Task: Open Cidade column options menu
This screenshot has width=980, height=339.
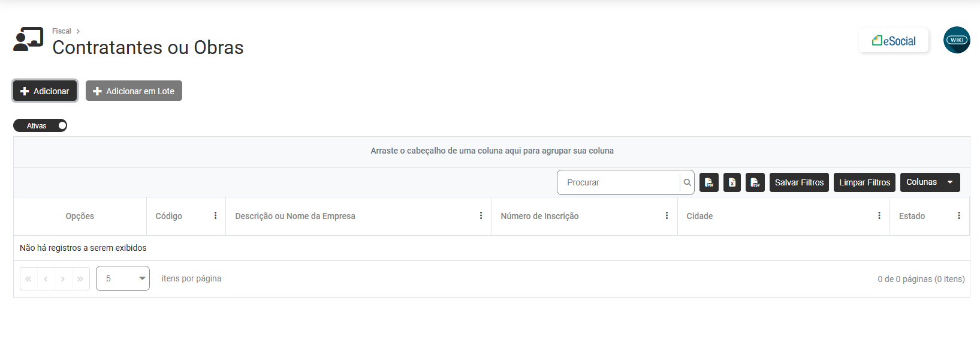Action: point(879,216)
